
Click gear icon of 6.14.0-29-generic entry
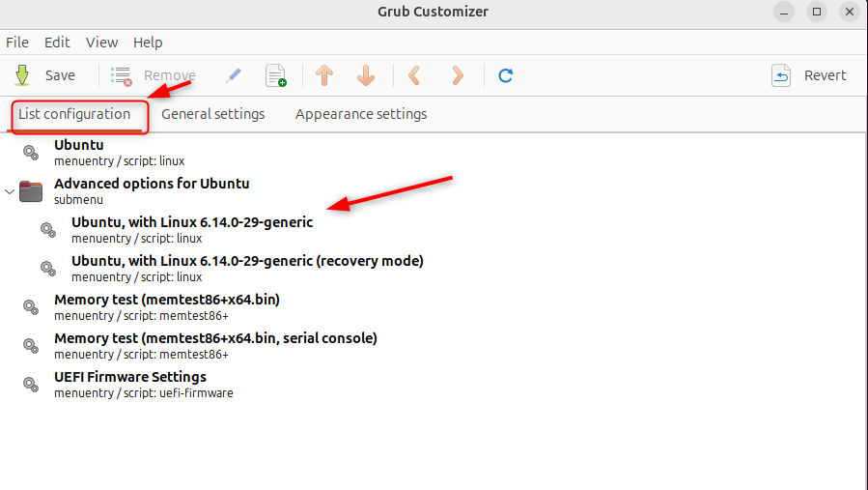pyautogui.click(x=48, y=229)
